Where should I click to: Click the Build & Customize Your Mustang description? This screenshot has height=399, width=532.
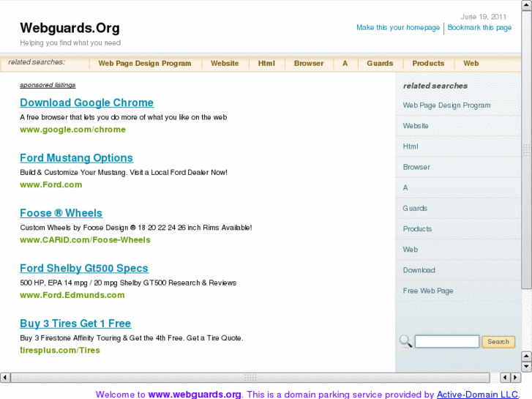124,173
